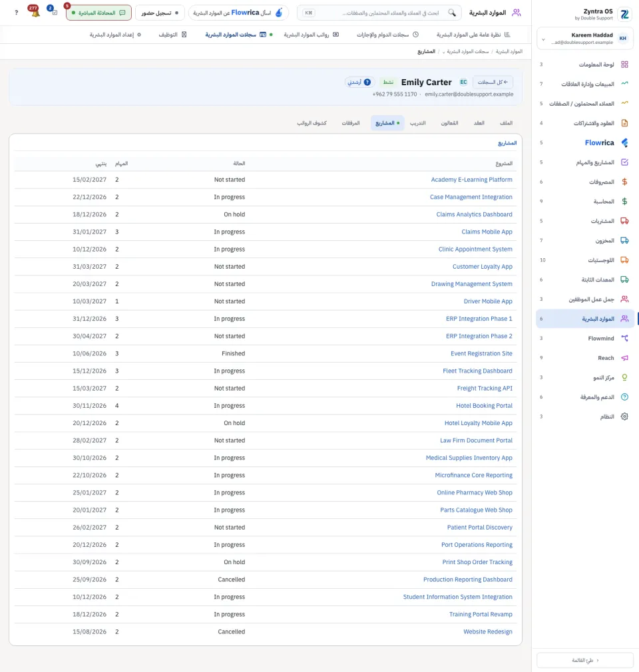
Task: Click the الحالة column header
Action: (x=239, y=163)
